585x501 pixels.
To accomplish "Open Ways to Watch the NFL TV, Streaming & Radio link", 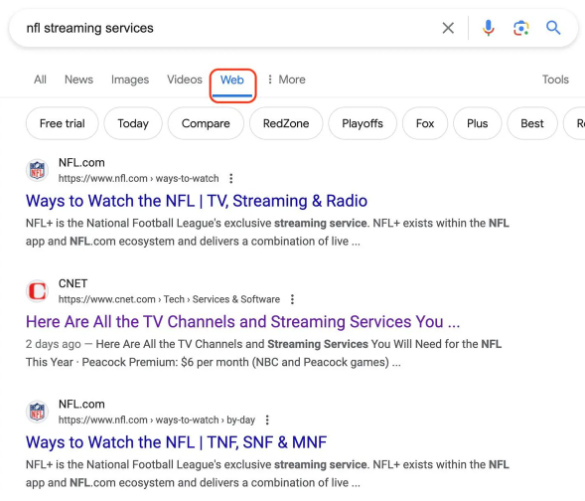I will (x=197, y=201).
